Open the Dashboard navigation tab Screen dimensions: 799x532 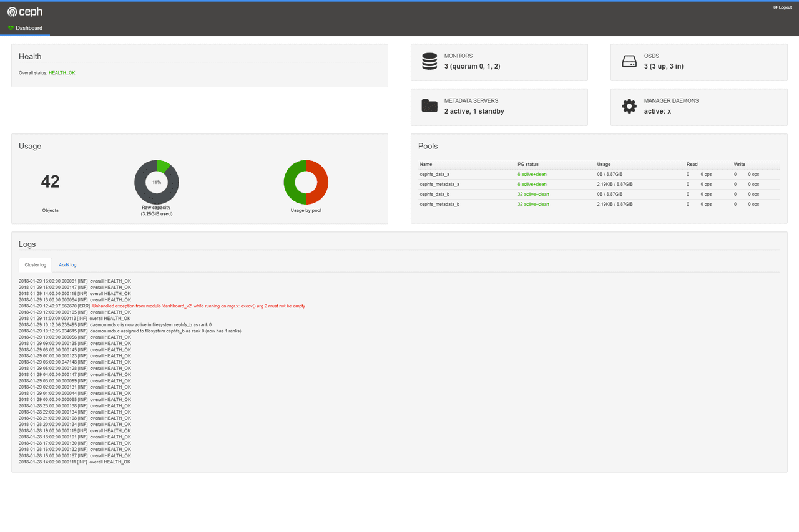pos(29,28)
